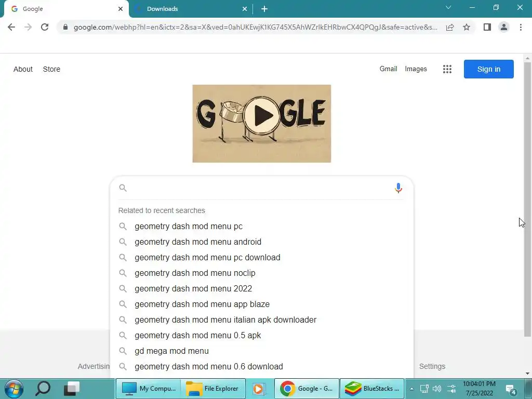The width and height of the screenshot is (532, 399).
Task: Open taskbar search magnifier
Action: [x=43, y=389]
